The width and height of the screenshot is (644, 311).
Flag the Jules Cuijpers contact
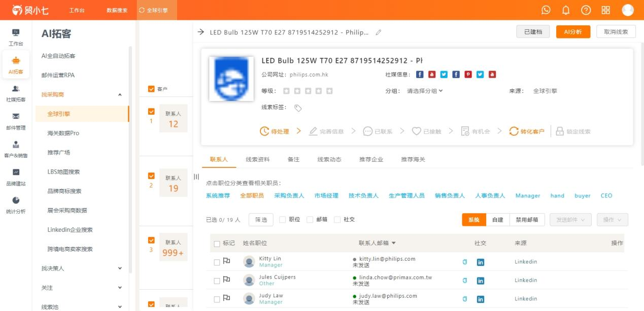pos(227,280)
